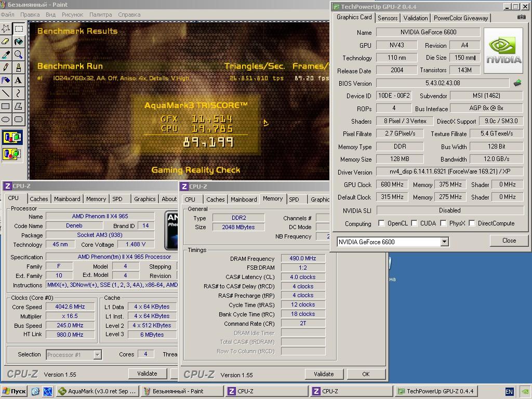Viewport: 532px width, 399px height.
Task: Choose the Ellipse shape tool
Action: tap(6, 119)
